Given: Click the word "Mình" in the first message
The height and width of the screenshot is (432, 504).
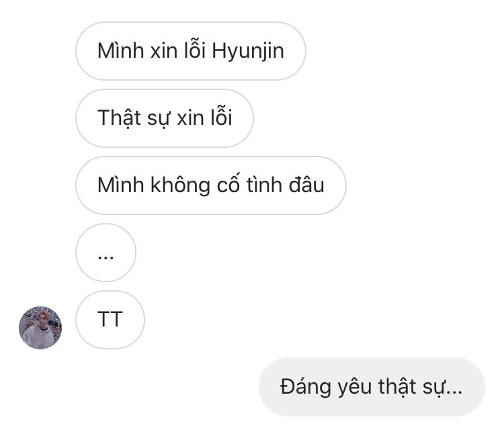Looking at the screenshot, I should 120,51.
